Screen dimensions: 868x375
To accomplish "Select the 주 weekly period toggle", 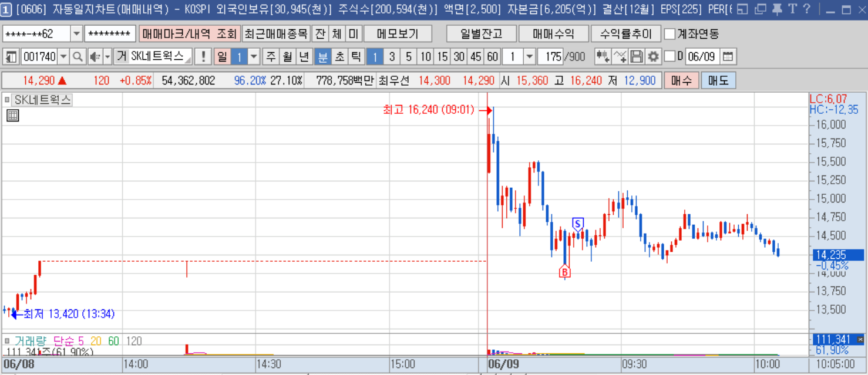I will pos(271,57).
